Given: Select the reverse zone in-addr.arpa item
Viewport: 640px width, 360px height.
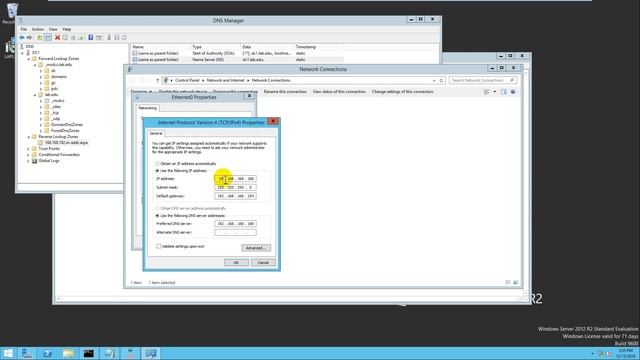Looking at the screenshot, I should point(66,143).
